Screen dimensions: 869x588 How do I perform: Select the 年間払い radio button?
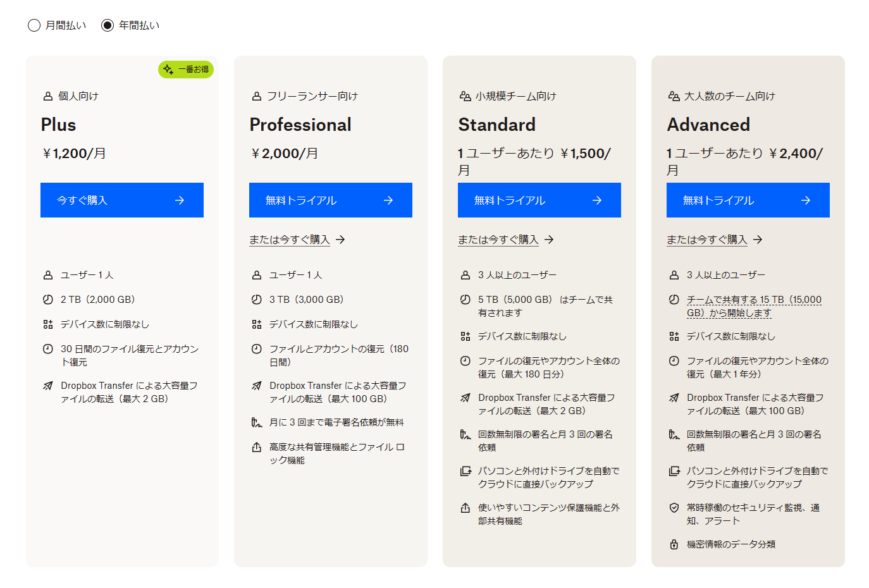click(108, 25)
